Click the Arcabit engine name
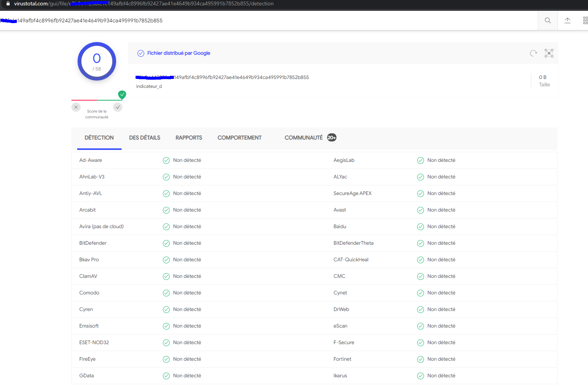The image size is (588, 385). pyautogui.click(x=88, y=210)
